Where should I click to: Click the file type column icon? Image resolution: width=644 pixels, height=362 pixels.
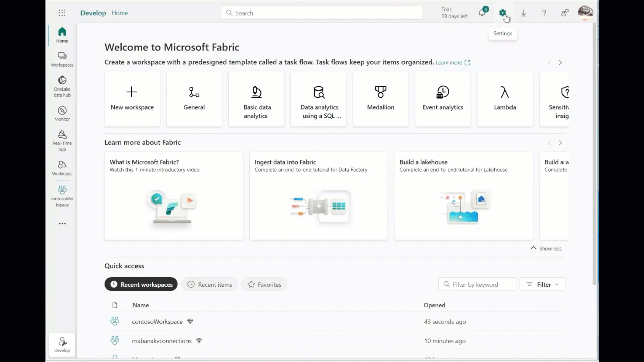point(115,305)
